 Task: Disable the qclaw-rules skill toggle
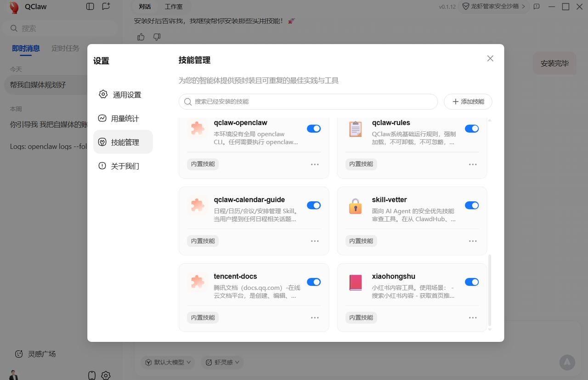click(472, 129)
